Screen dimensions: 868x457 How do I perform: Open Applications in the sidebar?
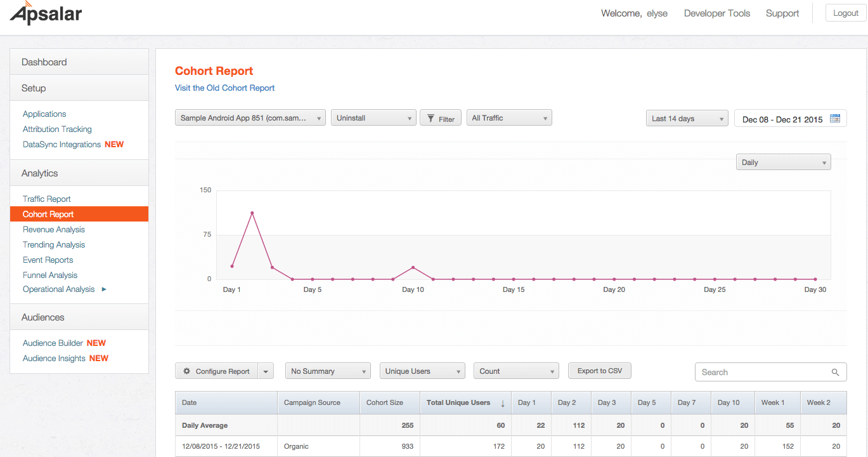point(44,114)
